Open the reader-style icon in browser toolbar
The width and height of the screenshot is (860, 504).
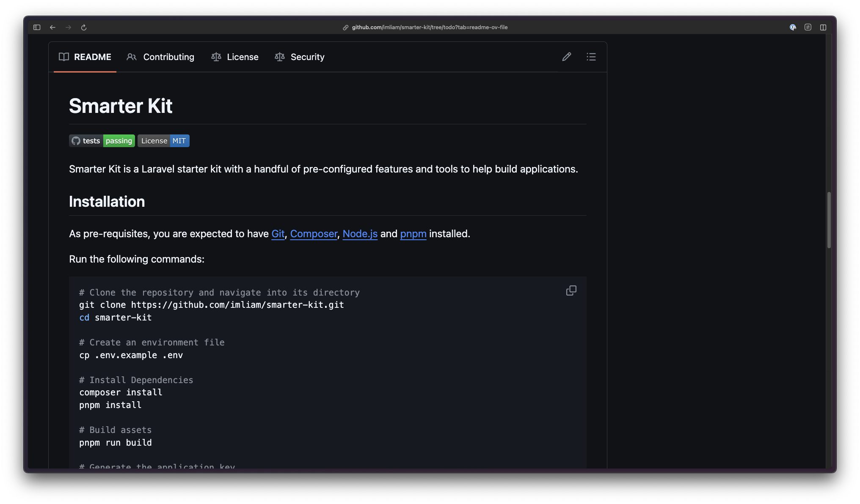[808, 27]
